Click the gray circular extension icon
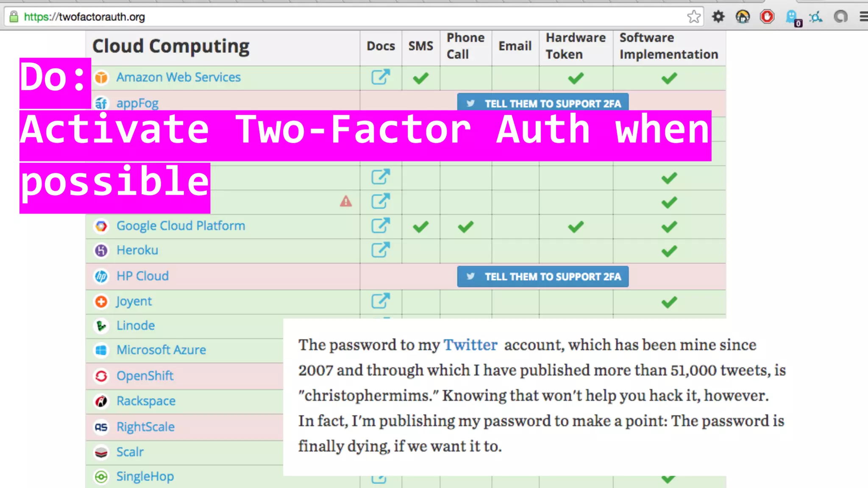Viewport: 868px width, 488px height. 840,17
